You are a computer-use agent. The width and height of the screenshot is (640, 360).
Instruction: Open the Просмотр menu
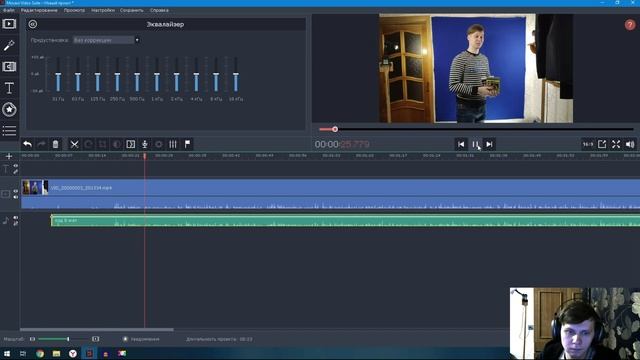point(74,10)
